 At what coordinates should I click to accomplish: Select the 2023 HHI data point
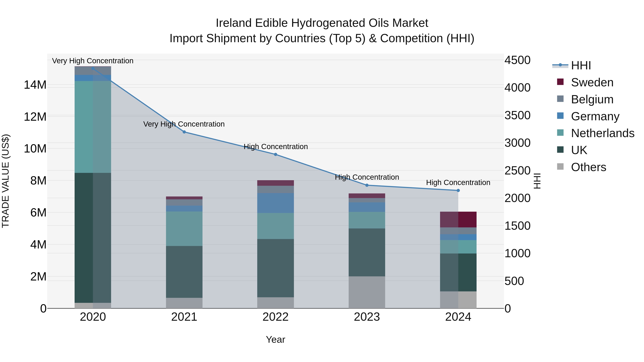367,185
